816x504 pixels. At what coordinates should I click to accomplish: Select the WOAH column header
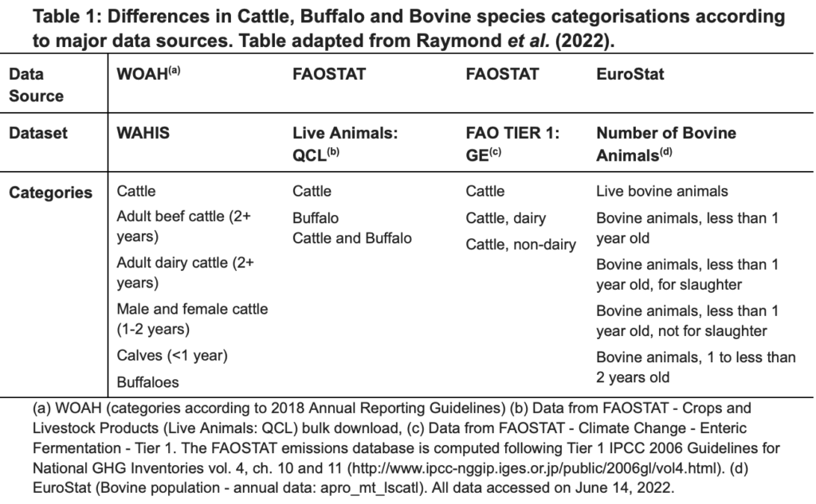[x=148, y=73]
